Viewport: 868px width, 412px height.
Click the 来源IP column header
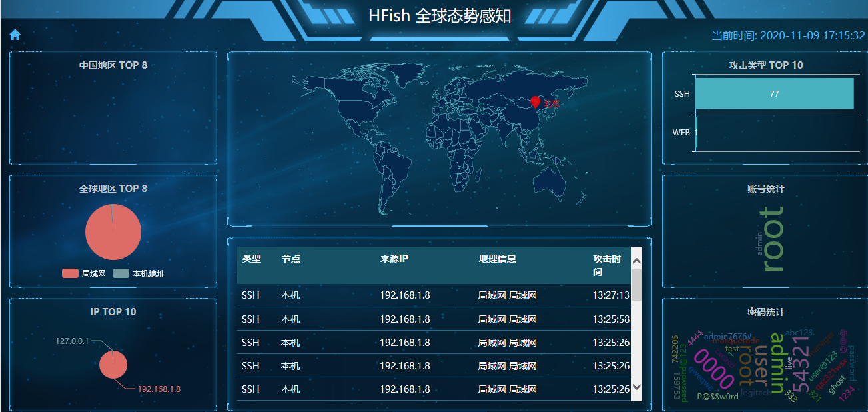(394, 259)
